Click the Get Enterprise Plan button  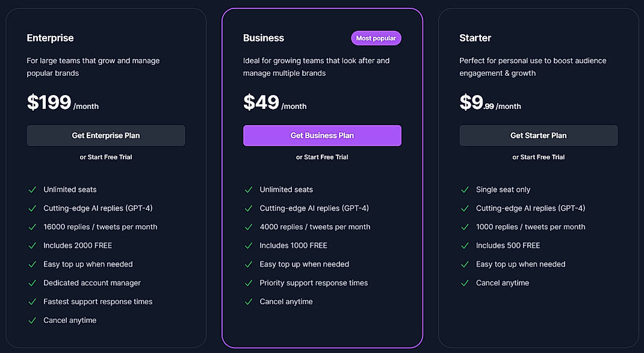tap(105, 135)
